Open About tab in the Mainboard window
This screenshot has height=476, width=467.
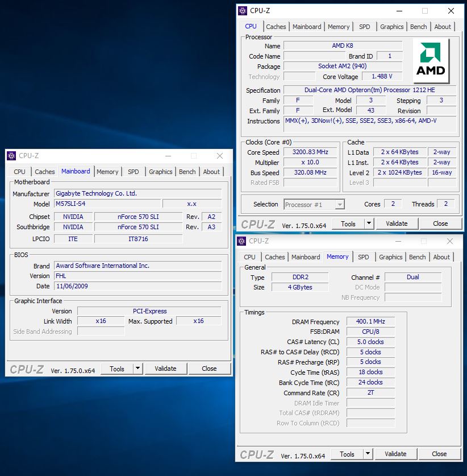pyautogui.click(x=211, y=172)
